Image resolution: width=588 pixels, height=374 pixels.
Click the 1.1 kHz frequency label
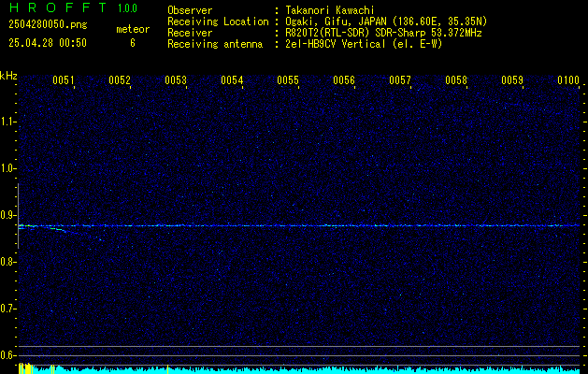(x=8, y=122)
